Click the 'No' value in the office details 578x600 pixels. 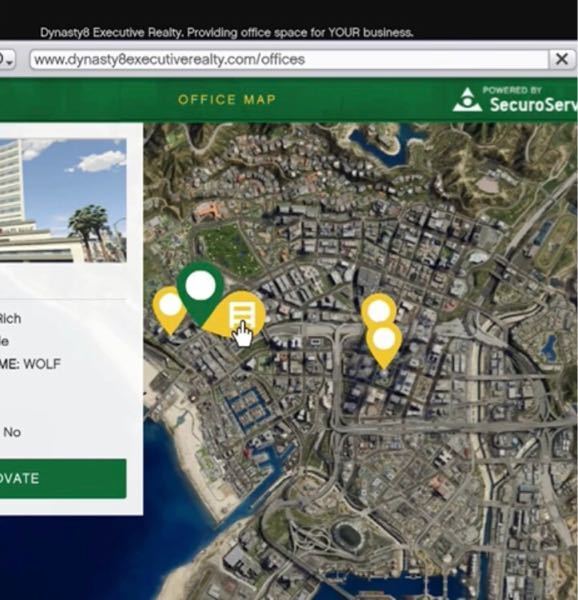[x=12, y=432]
